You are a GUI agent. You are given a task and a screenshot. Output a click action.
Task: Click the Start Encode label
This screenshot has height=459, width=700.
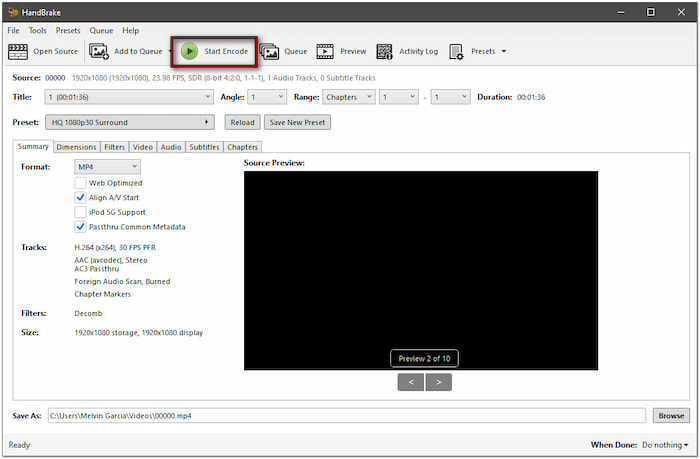[226, 51]
